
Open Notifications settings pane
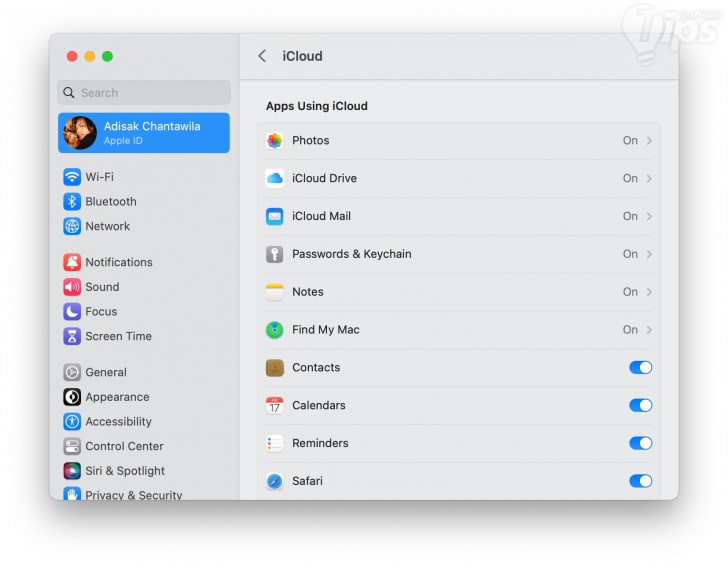(144, 262)
